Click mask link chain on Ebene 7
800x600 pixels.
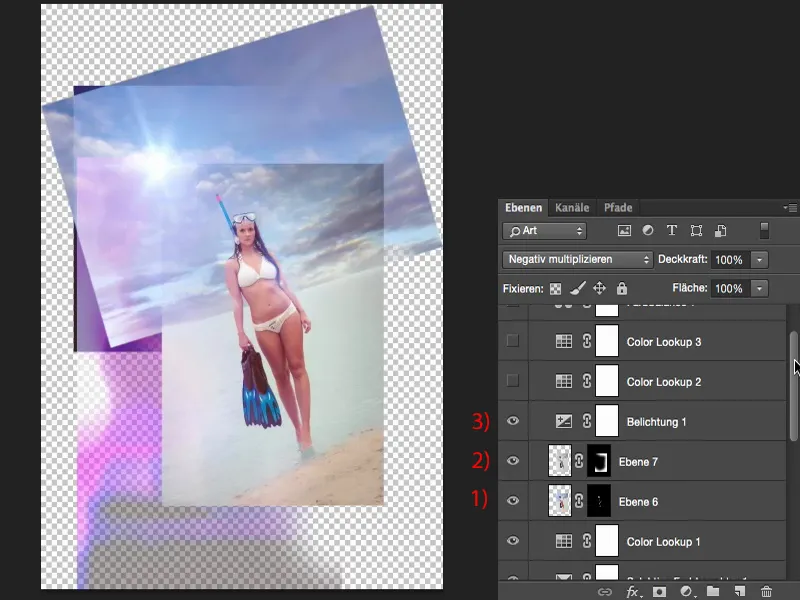(579, 461)
